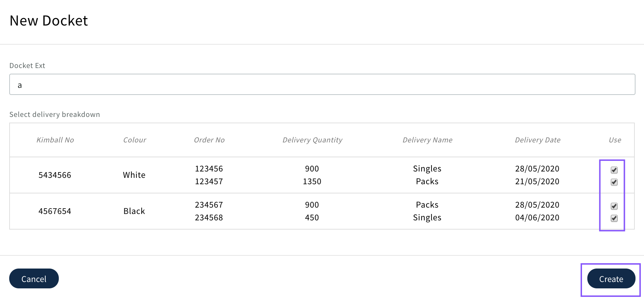644x299 pixels.
Task: Click the Delivery Date column header
Action: [538, 140]
